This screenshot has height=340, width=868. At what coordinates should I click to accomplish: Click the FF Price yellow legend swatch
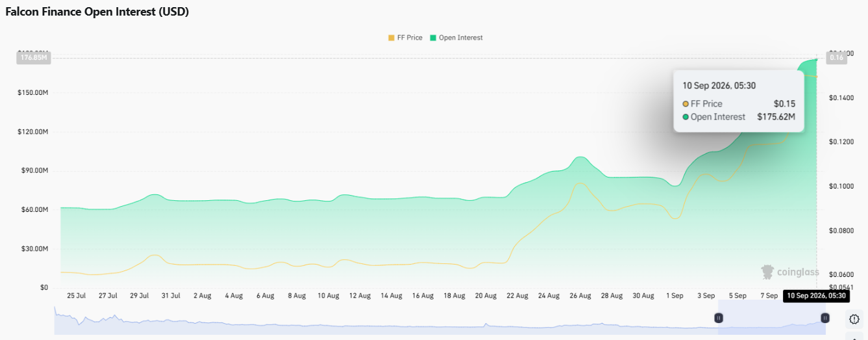[x=391, y=38]
